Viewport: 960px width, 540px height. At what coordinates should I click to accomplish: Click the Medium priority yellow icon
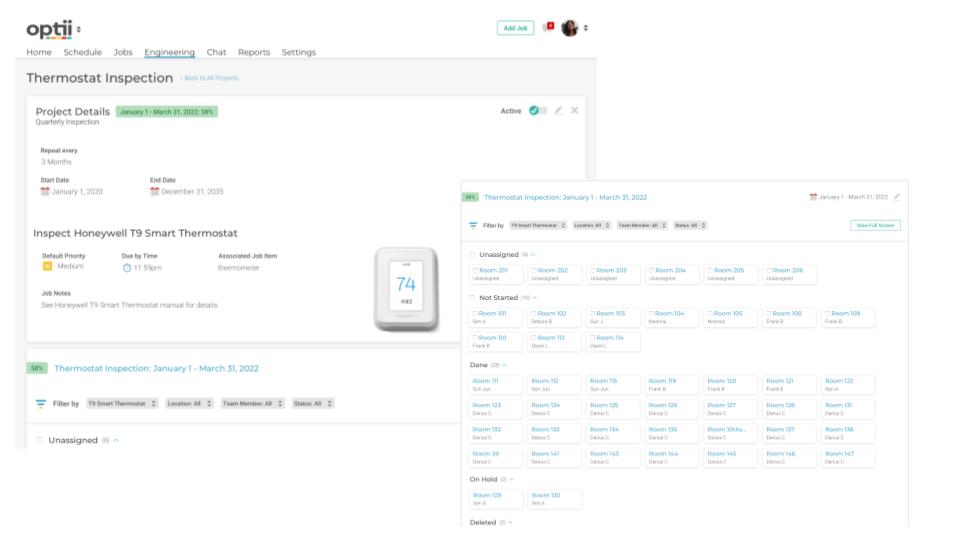(x=47, y=266)
